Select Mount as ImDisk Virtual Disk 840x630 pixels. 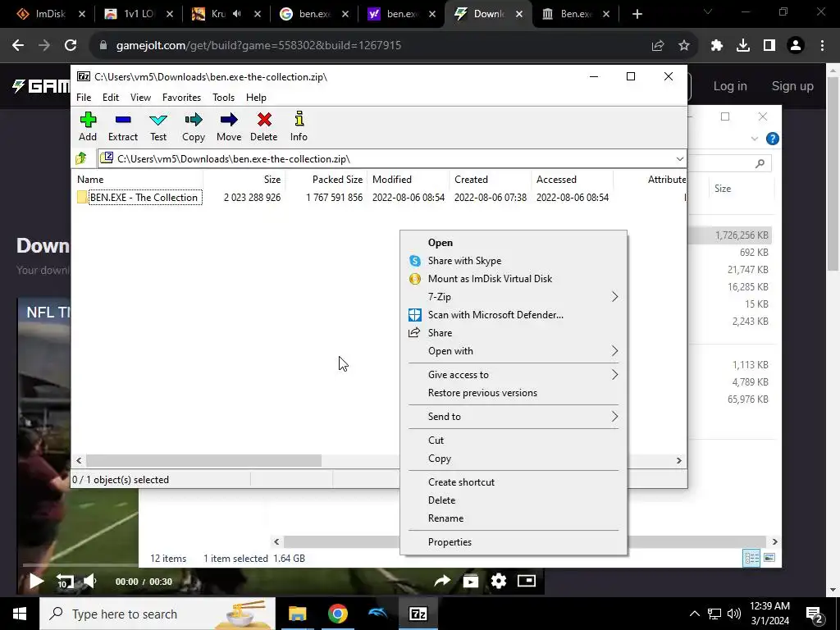coord(514,279)
